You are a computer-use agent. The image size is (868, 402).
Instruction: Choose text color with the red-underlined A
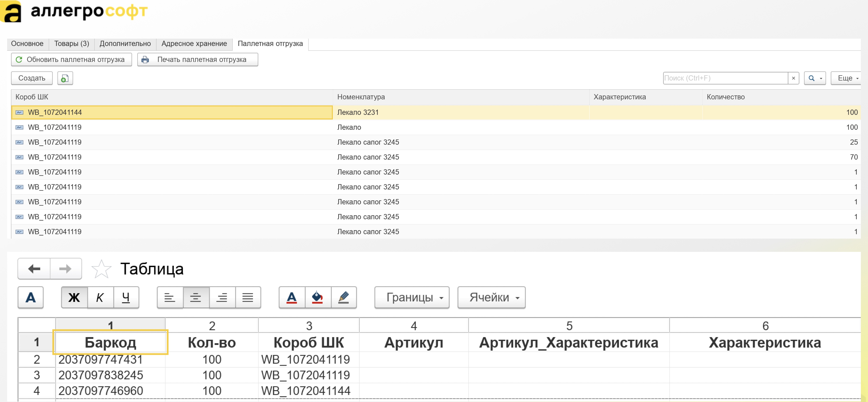(x=292, y=298)
